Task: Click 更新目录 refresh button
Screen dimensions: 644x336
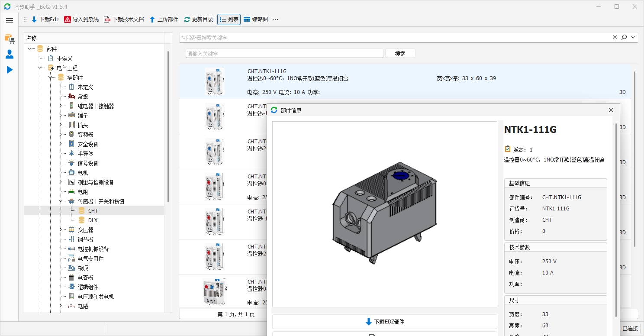Action: click(x=199, y=19)
